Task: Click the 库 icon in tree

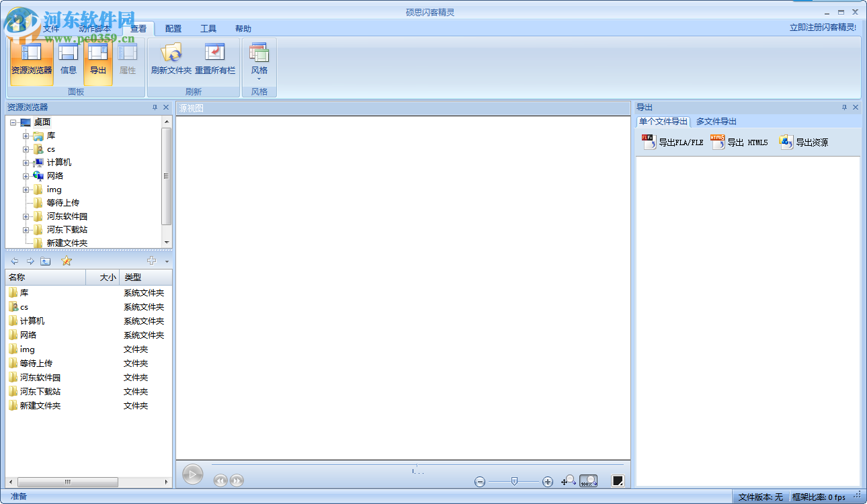Action: click(38, 136)
